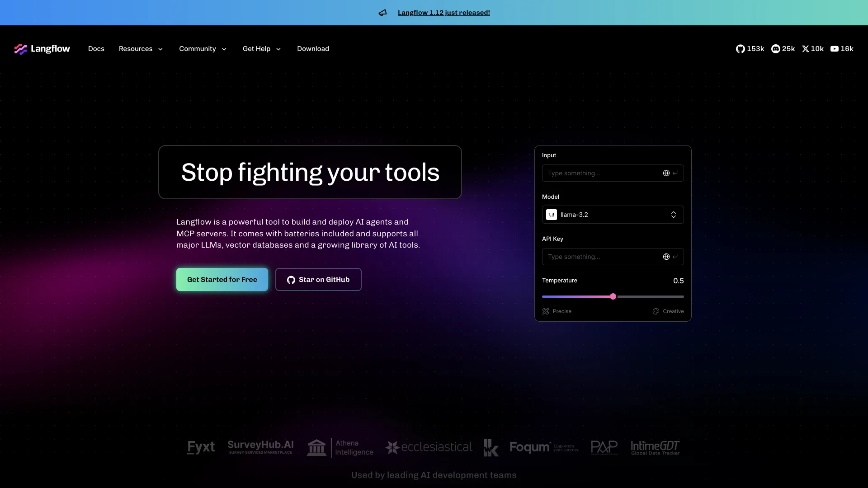The height and width of the screenshot is (488, 868).
Task: Open the Discord 25k members link
Action: [x=783, y=49]
